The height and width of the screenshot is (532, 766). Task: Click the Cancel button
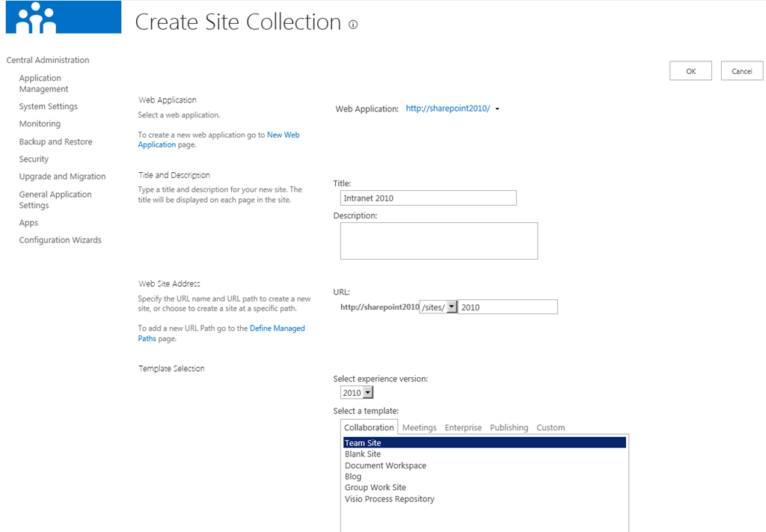pos(741,71)
